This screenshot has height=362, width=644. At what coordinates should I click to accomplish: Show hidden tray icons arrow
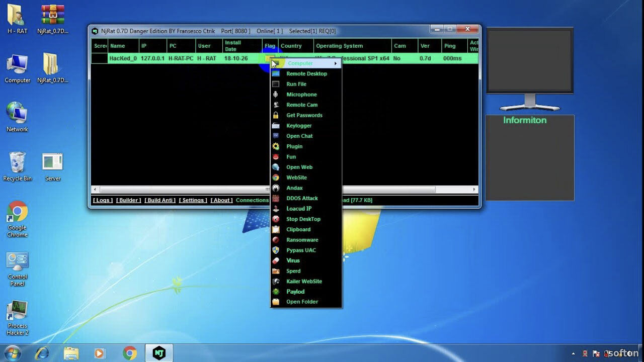click(573, 354)
